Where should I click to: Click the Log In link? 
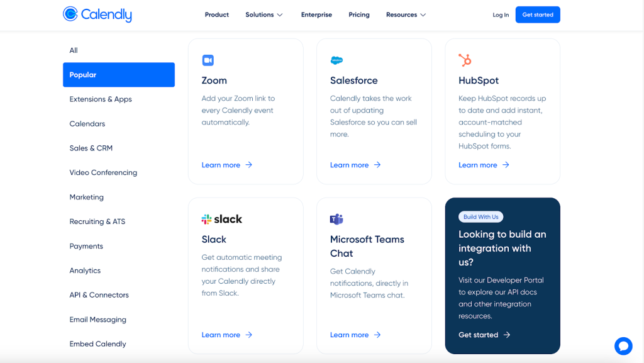pos(501,14)
